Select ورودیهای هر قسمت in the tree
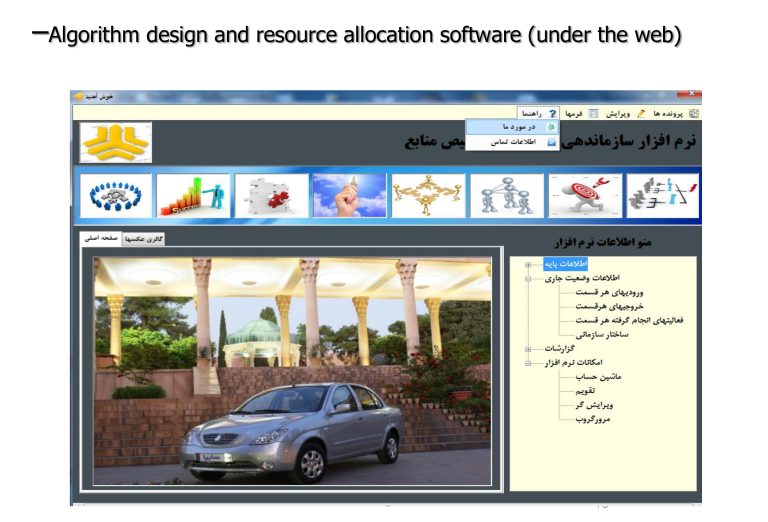The width and height of the screenshot is (768, 522). click(x=609, y=292)
